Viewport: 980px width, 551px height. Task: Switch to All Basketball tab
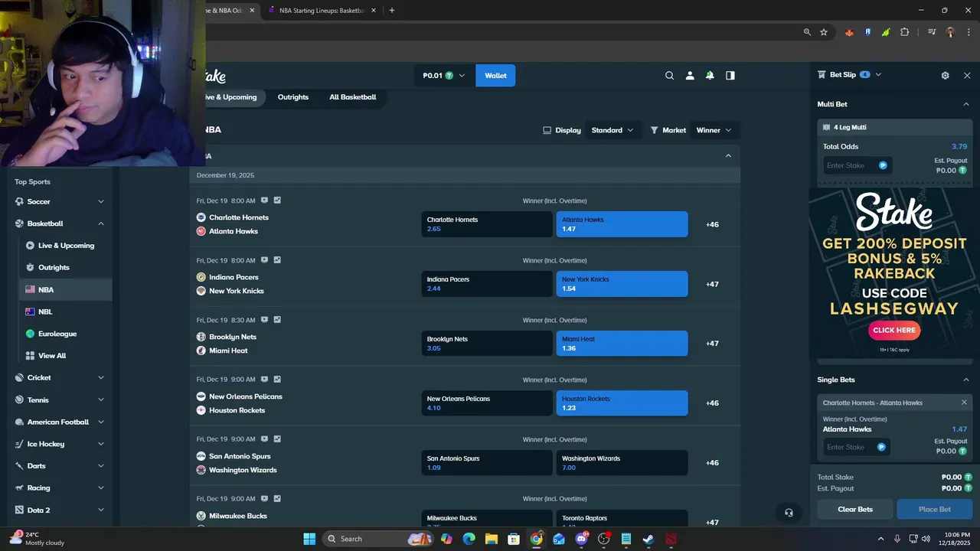(353, 97)
